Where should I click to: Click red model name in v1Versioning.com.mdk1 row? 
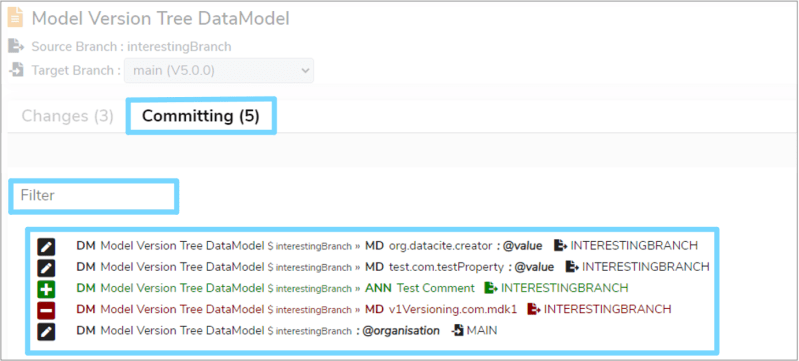182,309
